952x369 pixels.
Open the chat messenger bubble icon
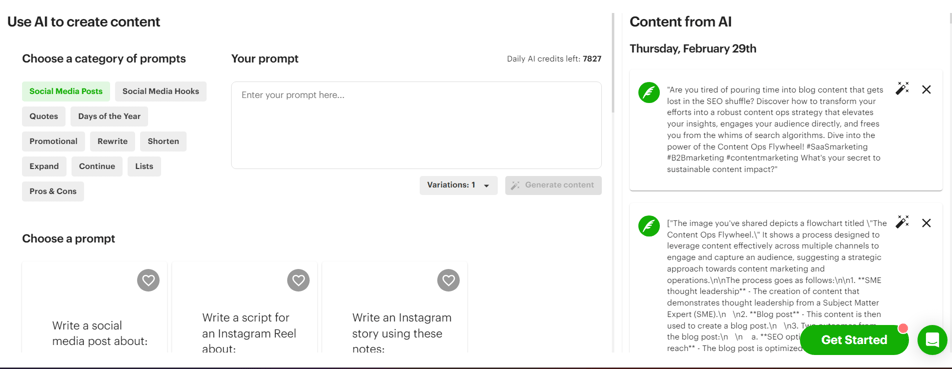(x=932, y=340)
